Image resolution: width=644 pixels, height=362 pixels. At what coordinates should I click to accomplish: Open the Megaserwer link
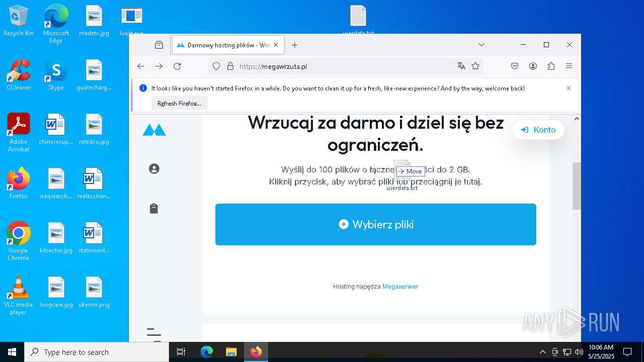coord(400,287)
